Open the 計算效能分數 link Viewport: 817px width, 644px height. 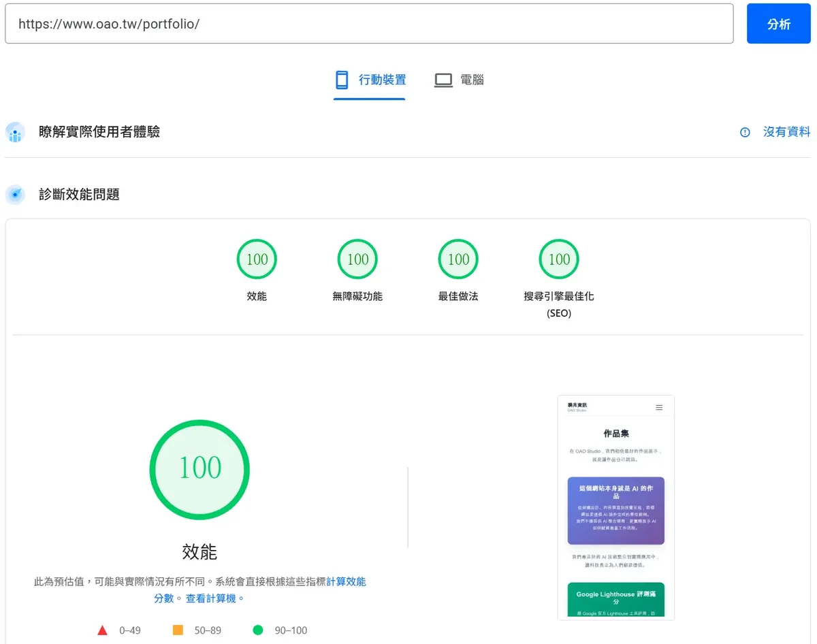[346, 581]
